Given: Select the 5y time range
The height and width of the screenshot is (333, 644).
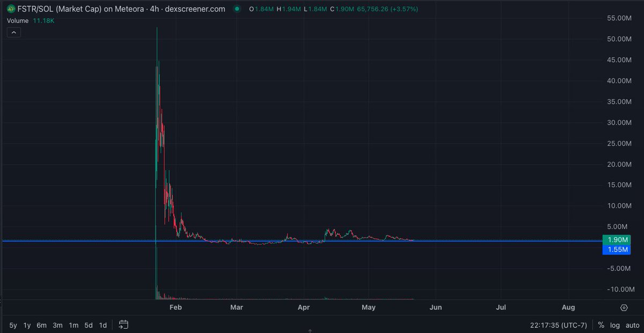Looking at the screenshot, I should 12,324.
